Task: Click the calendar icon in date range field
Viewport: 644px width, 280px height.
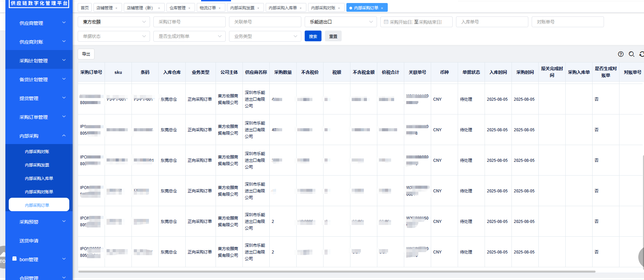Action: click(x=386, y=22)
